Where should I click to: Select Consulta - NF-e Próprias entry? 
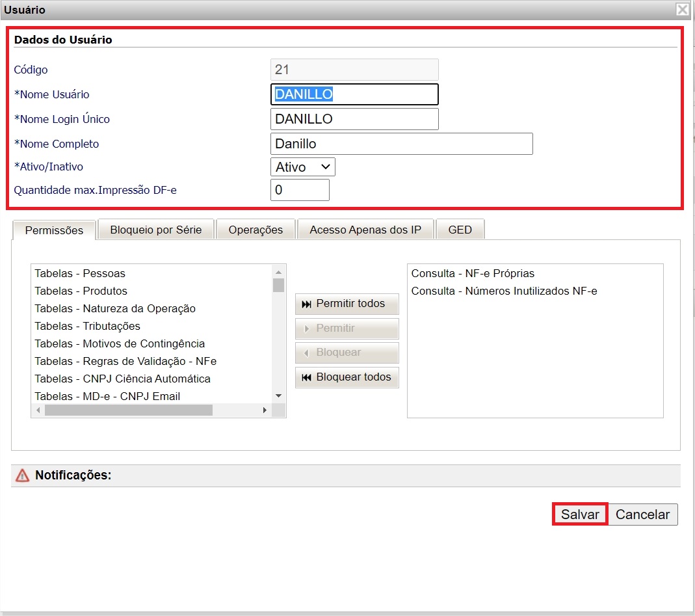coord(535,273)
